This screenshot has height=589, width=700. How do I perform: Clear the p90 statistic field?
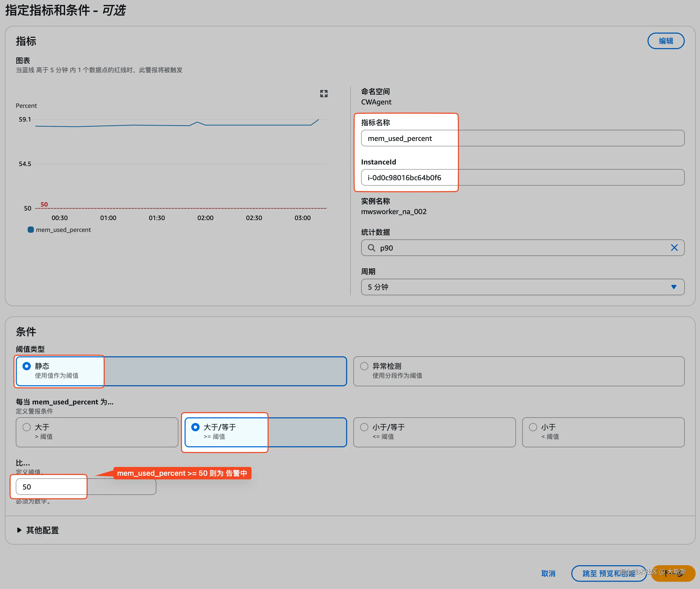pos(674,248)
